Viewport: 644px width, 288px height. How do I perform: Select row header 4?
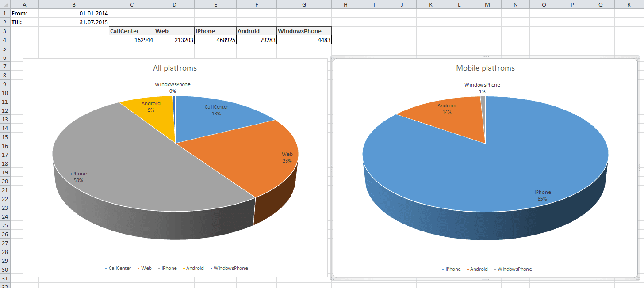click(x=4, y=40)
